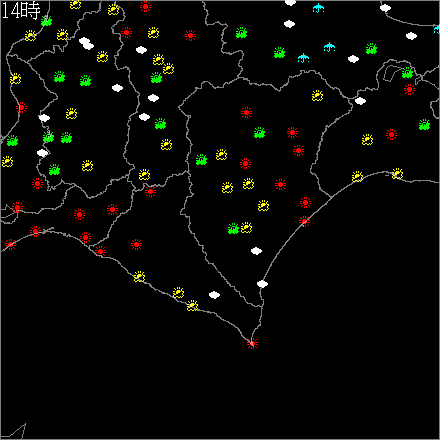Click green icon touching a yellow sun-cloud icon
Screen dimensions: 440x440
(x=233, y=229)
